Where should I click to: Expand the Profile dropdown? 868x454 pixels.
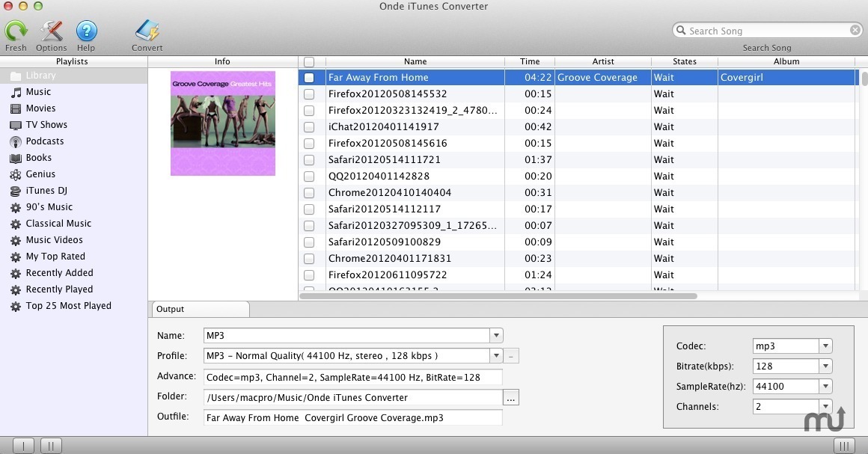point(495,356)
